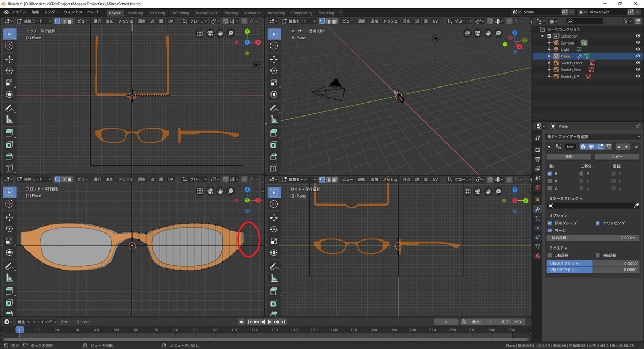
Task: Enable the bisect X checkbox
Action: point(582,173)
